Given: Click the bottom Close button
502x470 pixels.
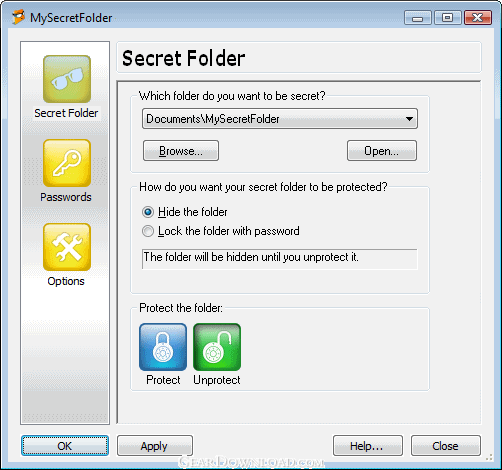Looking at the screenshot, I should (446, 446).
